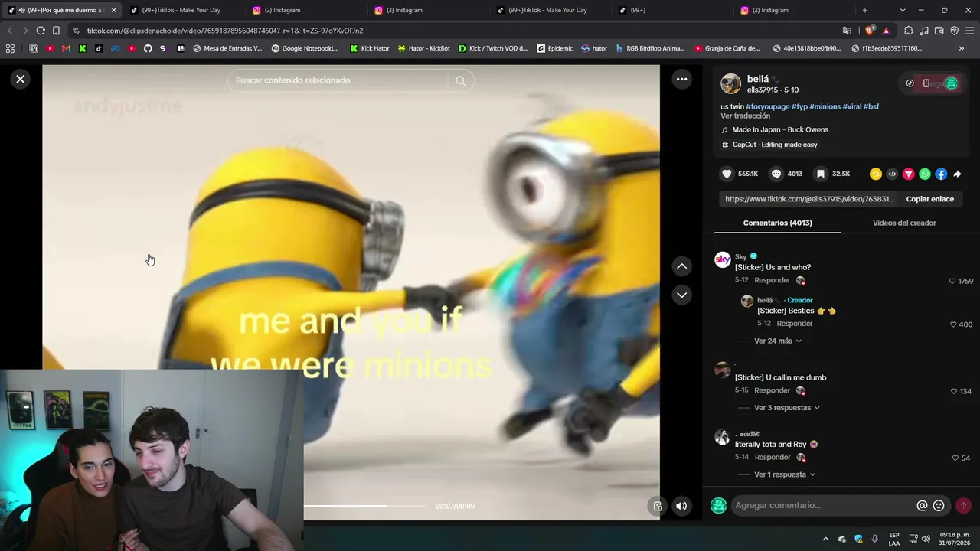Like the 'U callin me dumb' comment

click(x=954, y=391)
